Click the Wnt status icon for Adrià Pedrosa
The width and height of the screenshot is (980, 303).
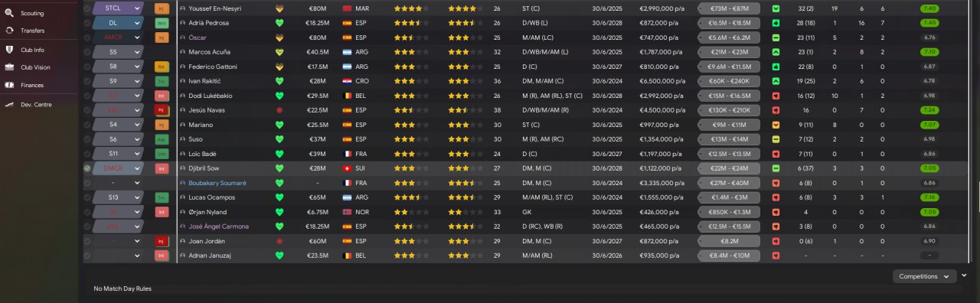162,23
